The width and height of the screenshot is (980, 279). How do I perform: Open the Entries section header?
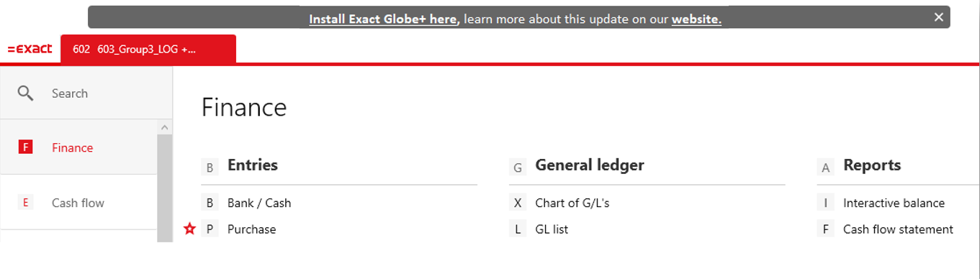253,165
